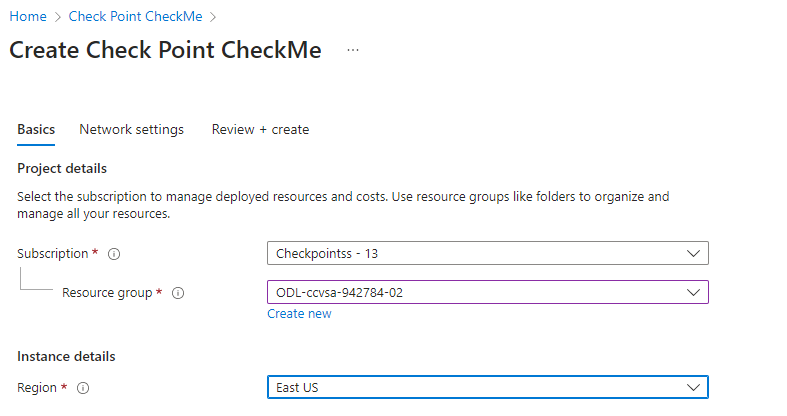Show info tooltip for Subscription
787x416 pixels.
114,254
